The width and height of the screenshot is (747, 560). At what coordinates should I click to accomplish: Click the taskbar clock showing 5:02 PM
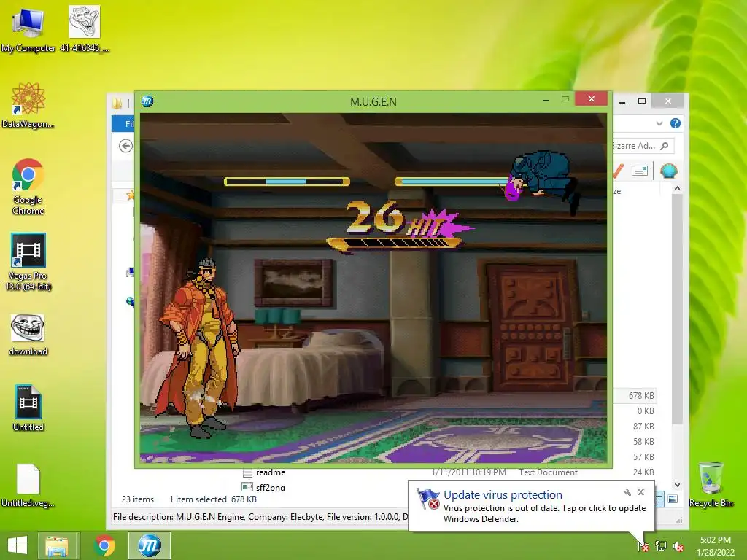(716, 546)
